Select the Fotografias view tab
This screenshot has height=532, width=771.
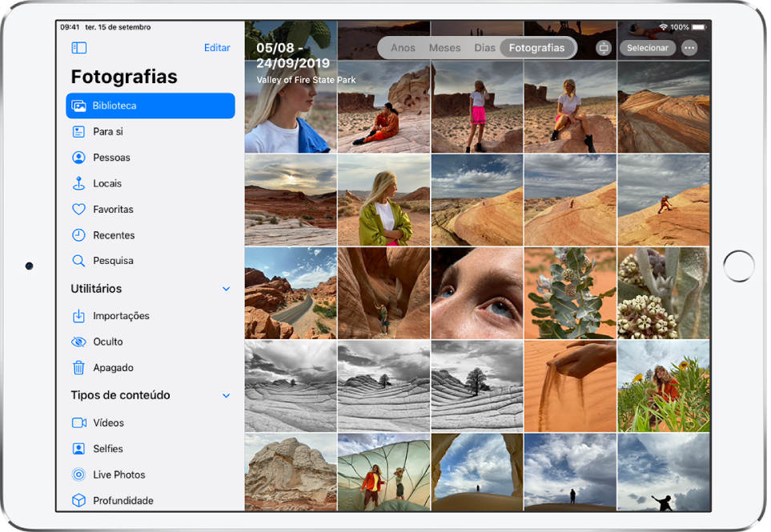point(537,48)
